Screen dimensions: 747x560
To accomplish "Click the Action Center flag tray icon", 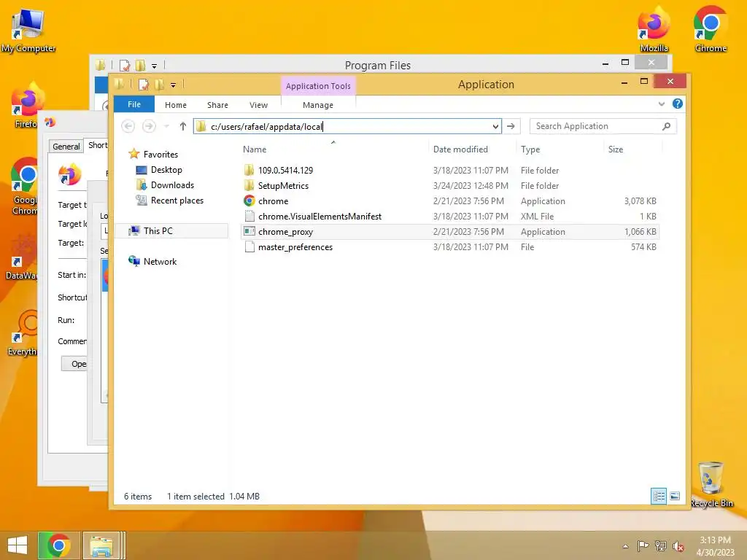I will coord(643,546).
